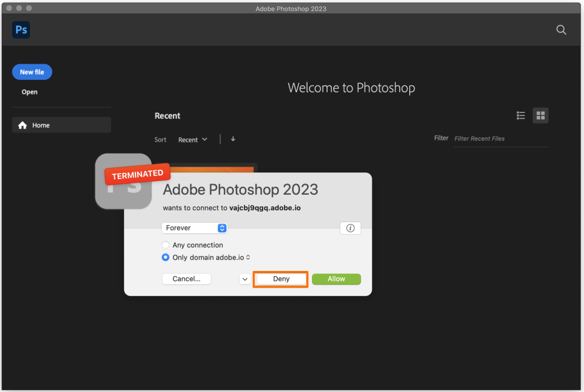This screenshot has width=584, height=392.
Task: Click the info icon in connection dialog
Action: (350, 228)
